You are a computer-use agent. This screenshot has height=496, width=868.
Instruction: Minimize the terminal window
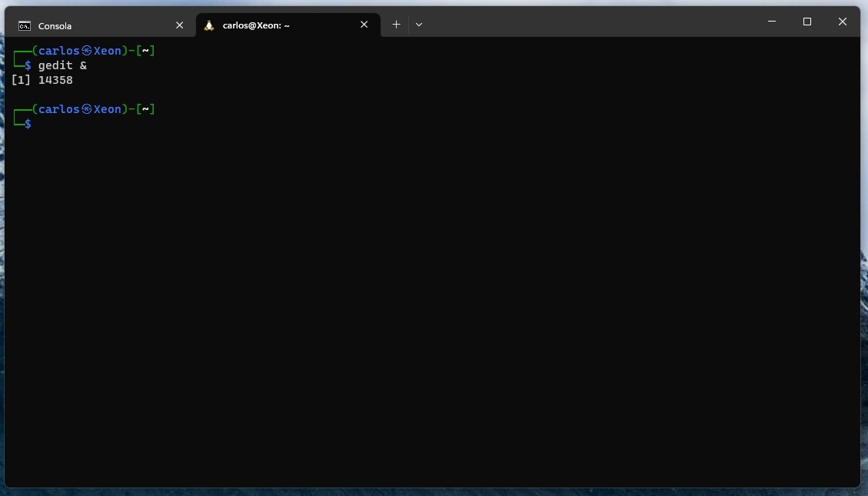tap(772, 22)
